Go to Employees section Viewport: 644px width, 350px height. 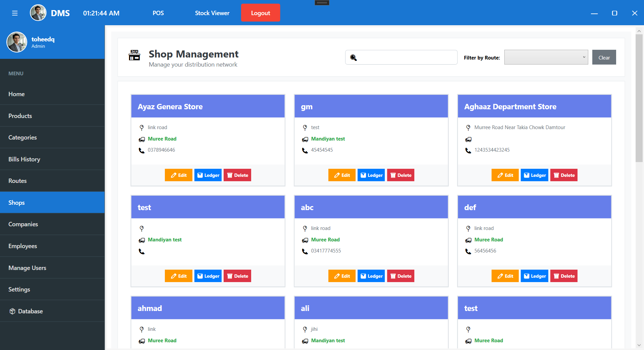[x=52, y=246]
